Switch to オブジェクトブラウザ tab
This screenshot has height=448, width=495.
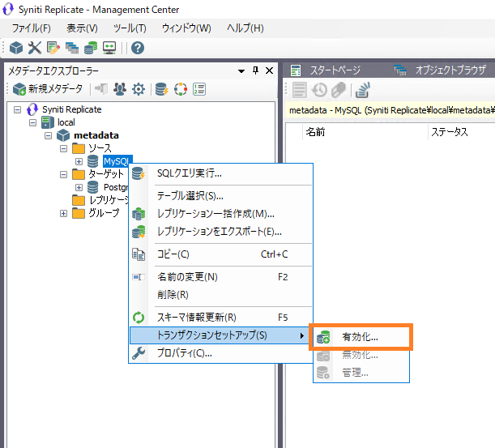(441, 70)
